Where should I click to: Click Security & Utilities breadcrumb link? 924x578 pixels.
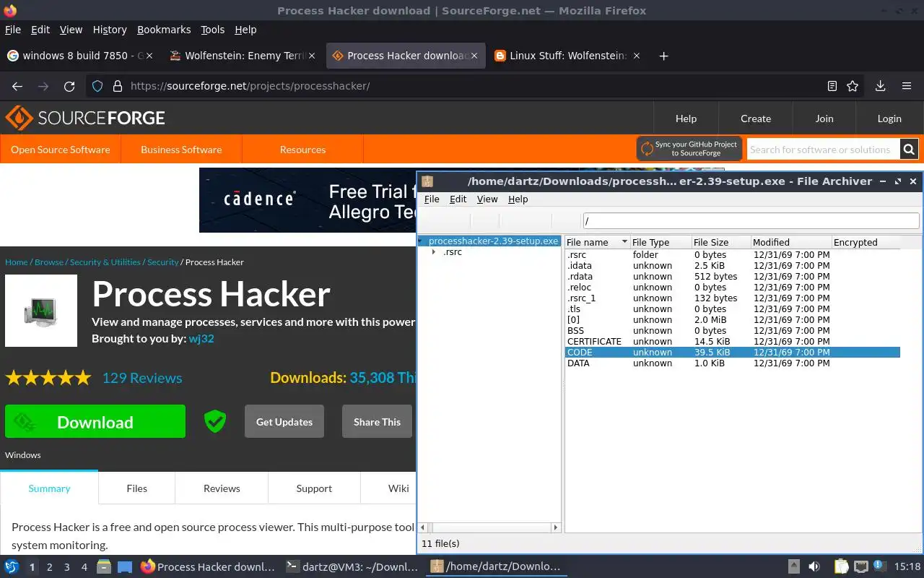pyautogui.click(x=105, y=262)
